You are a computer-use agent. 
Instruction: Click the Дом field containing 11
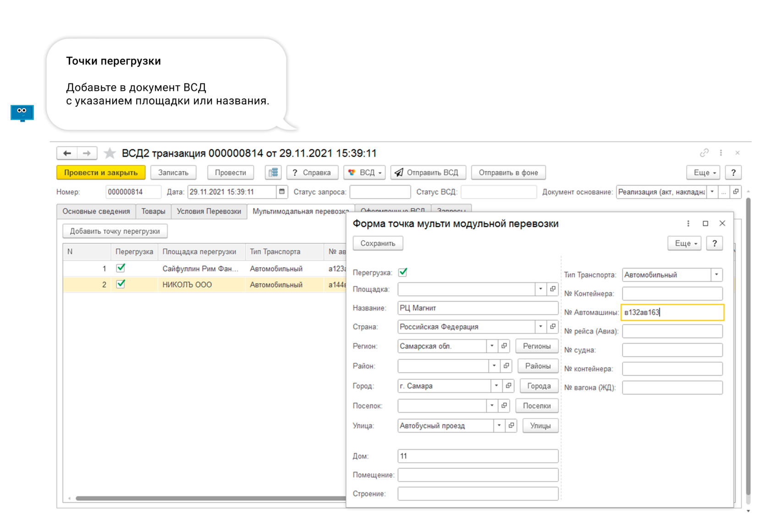coord(478,455)
